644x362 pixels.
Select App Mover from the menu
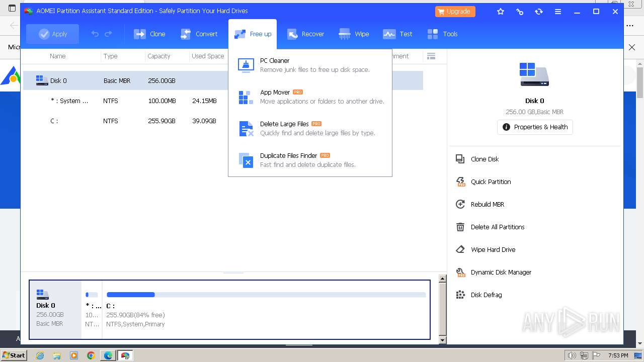pyautogui.click(x=310, y=97)
